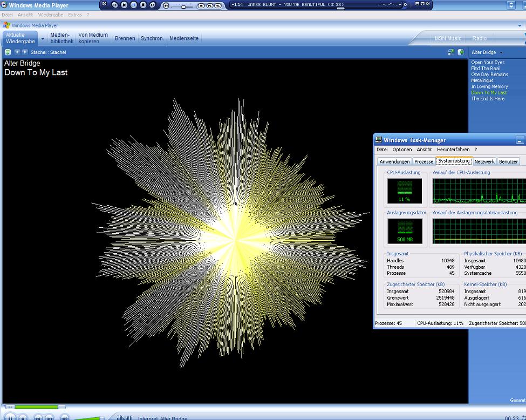The width and height of the screenshot is (526, 420).
Task: Select Metalingus track
Action: click(482, 80)
